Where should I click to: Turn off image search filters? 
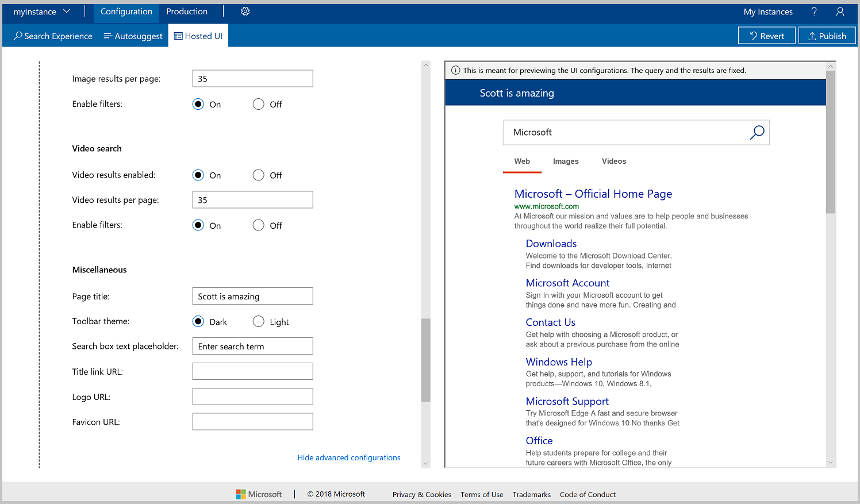[258, 104]
